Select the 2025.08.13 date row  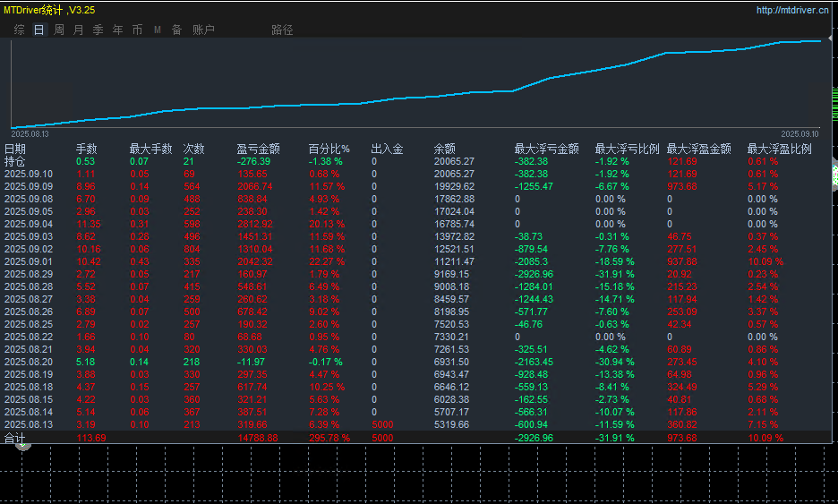(29, 425)
